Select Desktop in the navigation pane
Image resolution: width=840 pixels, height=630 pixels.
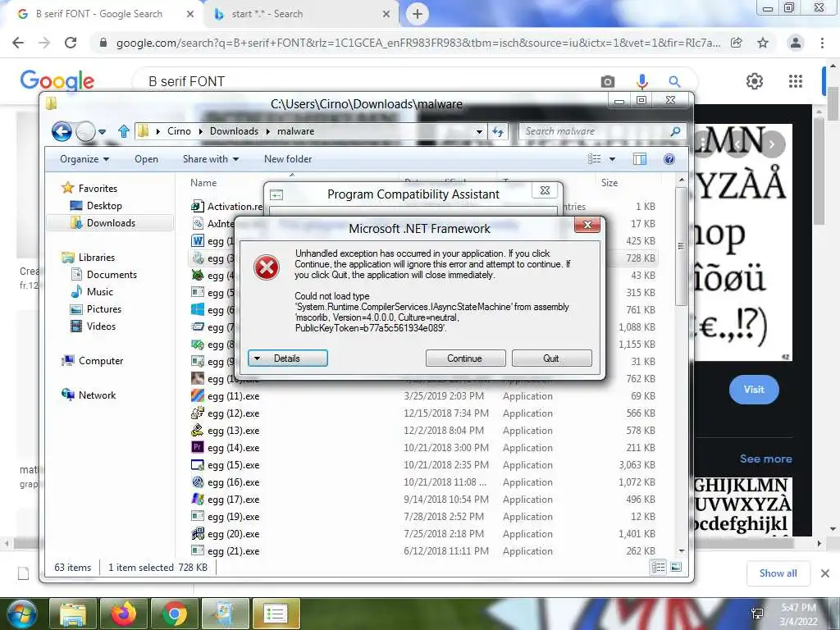pyautogui.click(x=104, y=206)
